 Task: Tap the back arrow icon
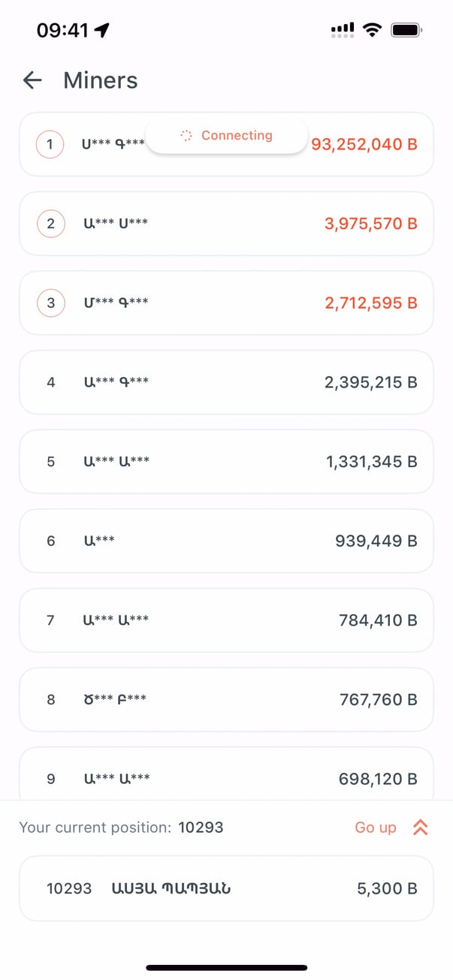[x=32, y=80]
